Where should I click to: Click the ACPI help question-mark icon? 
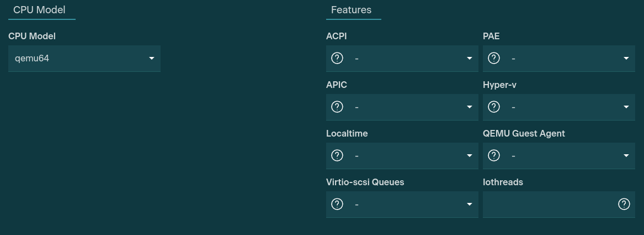337,58
